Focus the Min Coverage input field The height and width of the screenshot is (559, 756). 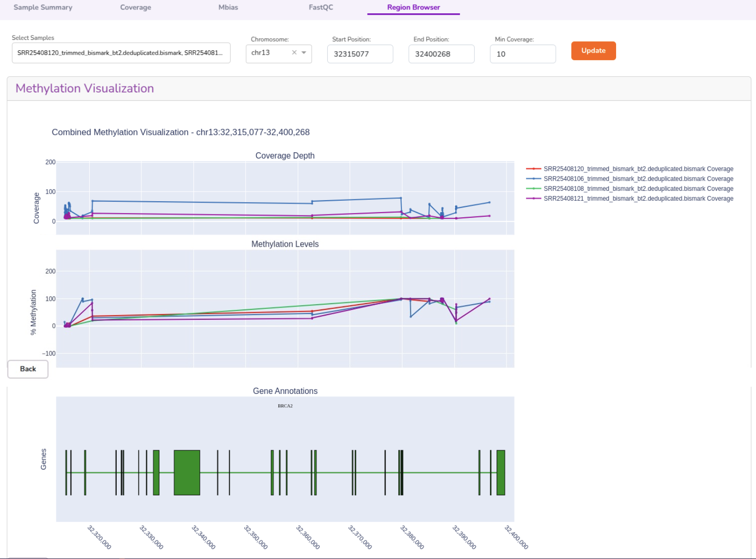tap(523, 54)
